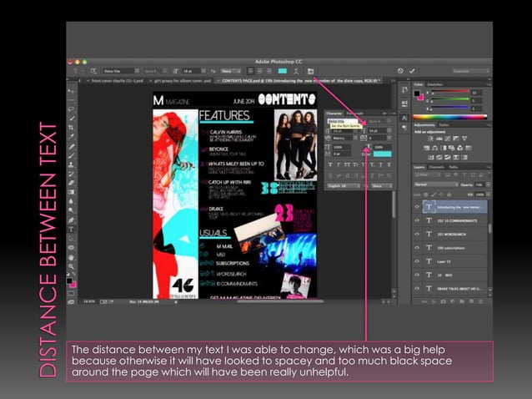
Task: Open font family dropdown in options bar
Action: pos(137,71)
